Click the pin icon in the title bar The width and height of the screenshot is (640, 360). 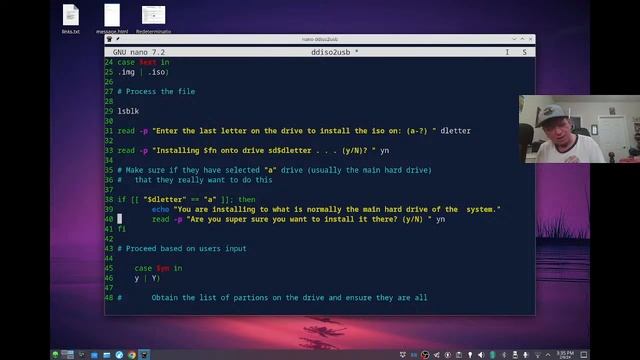pos(118,39)
